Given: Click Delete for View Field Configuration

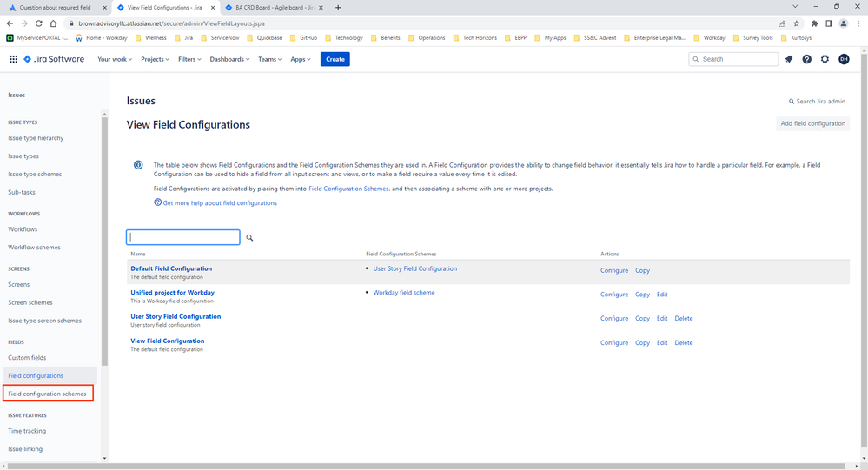Looking at the screenshot, I should coord(684,342).
